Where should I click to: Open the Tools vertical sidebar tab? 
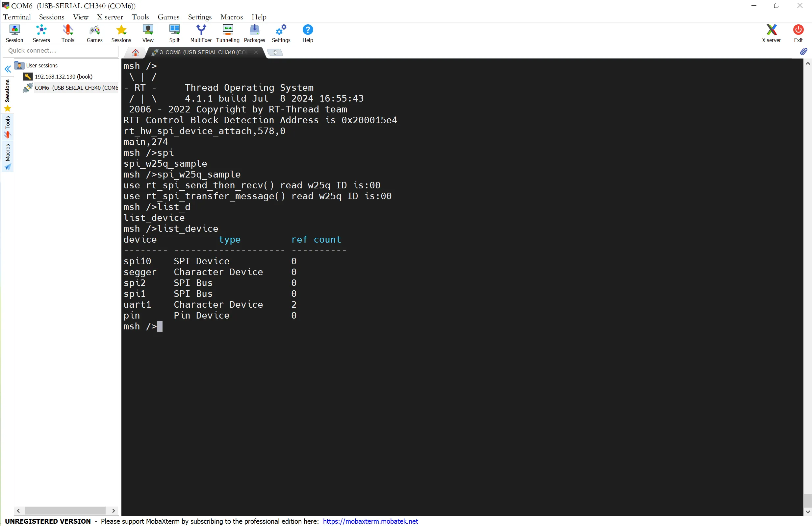pyautogui.click(x=8, y=127)
